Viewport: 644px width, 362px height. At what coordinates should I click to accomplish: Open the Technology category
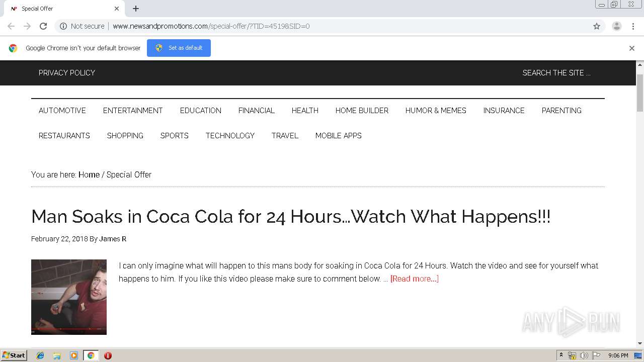coord(230,136)
